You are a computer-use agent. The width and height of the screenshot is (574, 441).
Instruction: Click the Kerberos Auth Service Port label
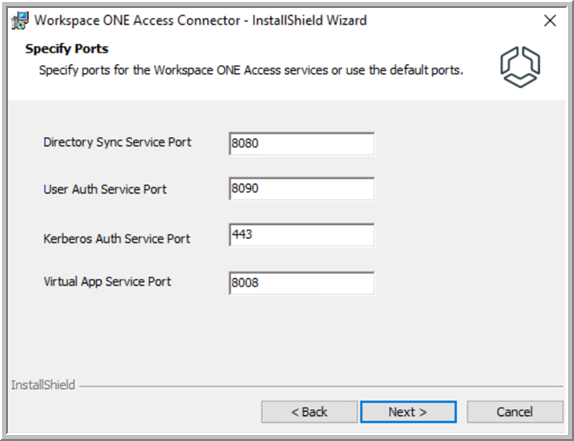coord(117,239)
